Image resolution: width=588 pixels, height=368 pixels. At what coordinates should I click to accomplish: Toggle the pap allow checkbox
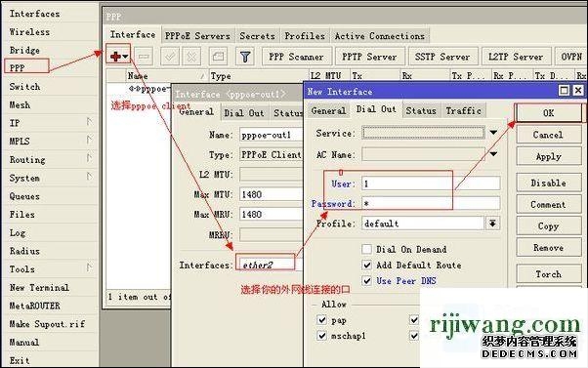(x=321, y=320)
